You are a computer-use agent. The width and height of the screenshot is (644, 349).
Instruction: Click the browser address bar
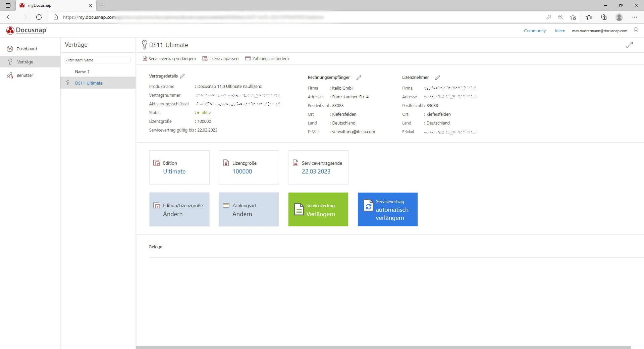(x=295, y=17)
